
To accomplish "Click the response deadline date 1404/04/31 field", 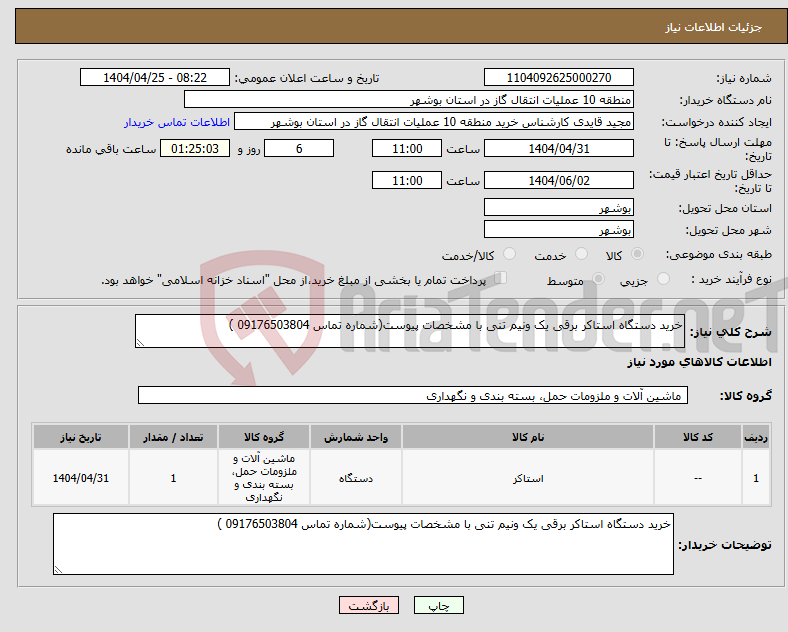I will [x=559, y=148].
